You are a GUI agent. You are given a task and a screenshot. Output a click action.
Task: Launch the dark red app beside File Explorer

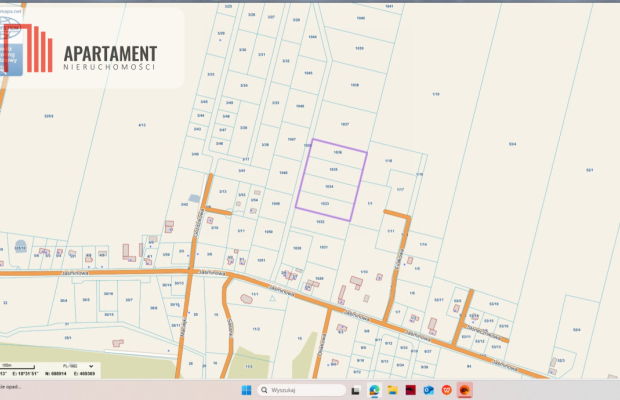click(x=410, y=388)
